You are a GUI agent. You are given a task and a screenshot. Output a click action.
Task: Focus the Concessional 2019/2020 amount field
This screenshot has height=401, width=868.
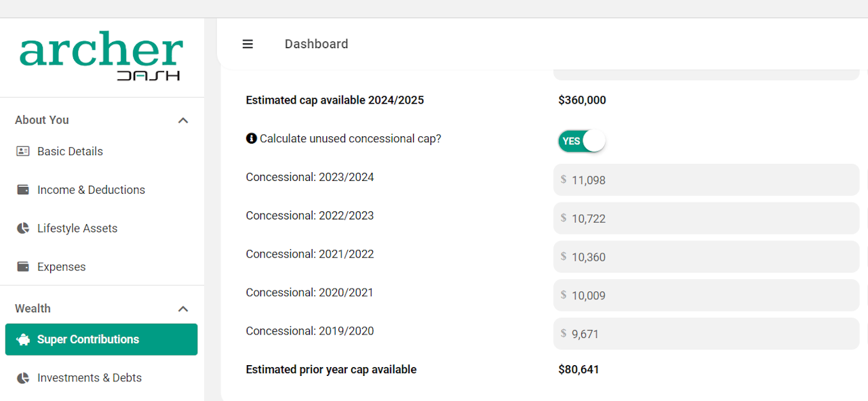[x=705, y=334]
